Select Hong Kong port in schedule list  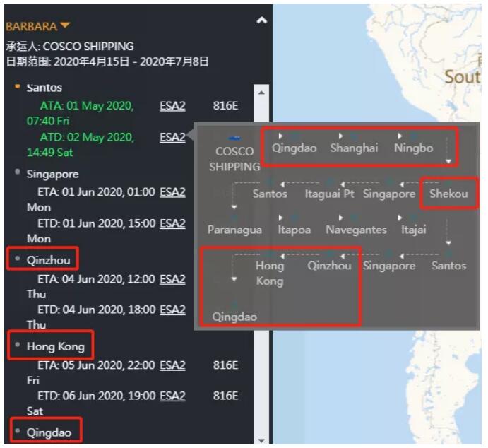55,346
